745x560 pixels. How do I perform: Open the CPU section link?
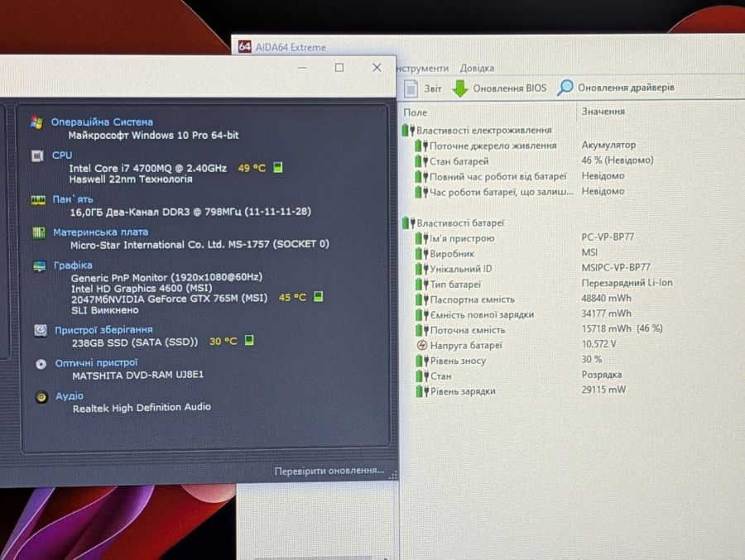point(62,156)
